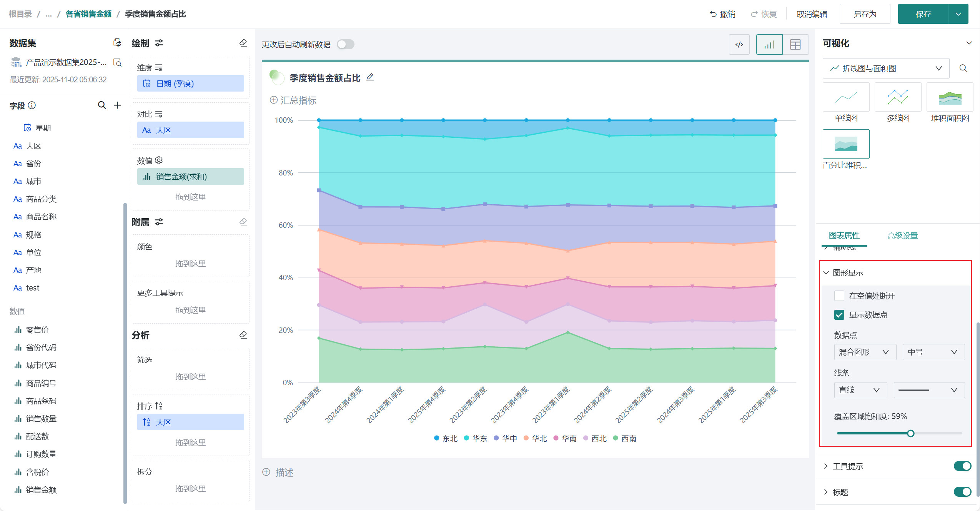Viewport: 980px width, 511px height.
Task: Toggle 更改后自动刷新数据 switch
Action: [x=345, y=45]
